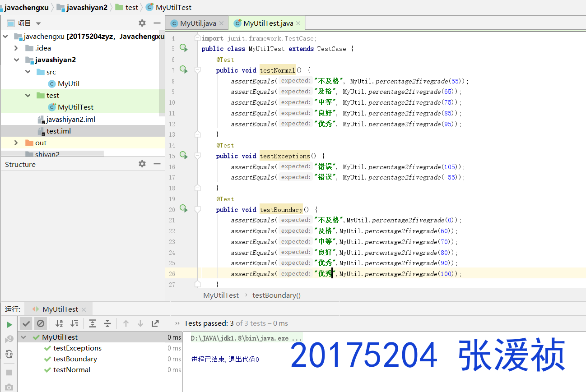Run the testNormal method from gutter icon

pyautogui.click(x=184, y=69)
